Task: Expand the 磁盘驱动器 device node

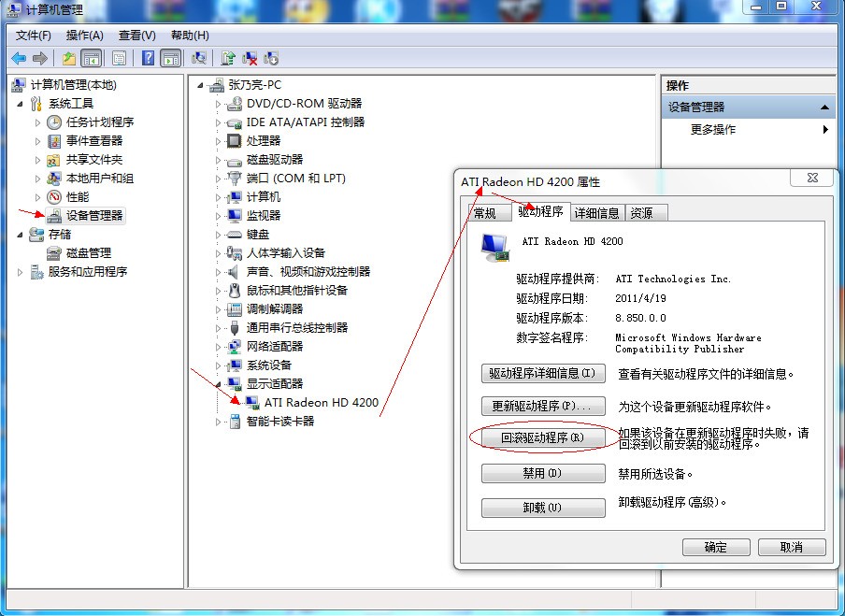Action: pyautogui.click(x=218, y=160)
